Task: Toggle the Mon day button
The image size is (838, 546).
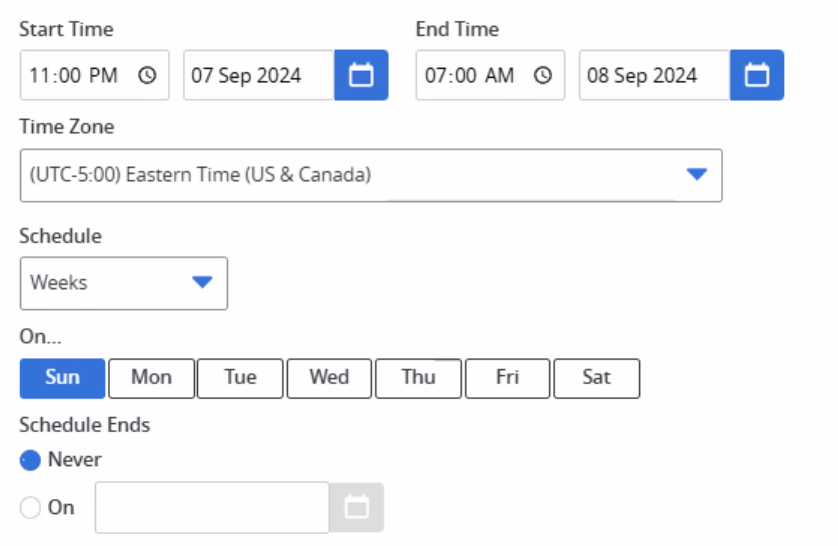Action: click(151, 378)
